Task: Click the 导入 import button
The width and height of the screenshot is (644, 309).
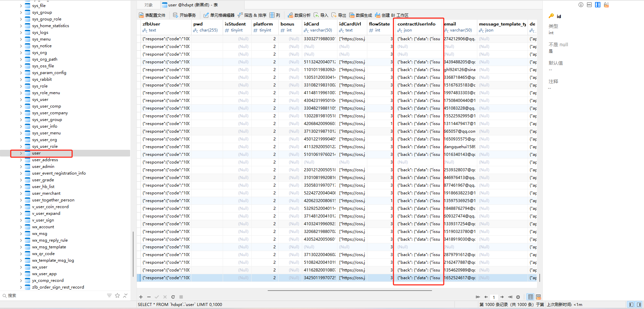Action: pos(321,15)
